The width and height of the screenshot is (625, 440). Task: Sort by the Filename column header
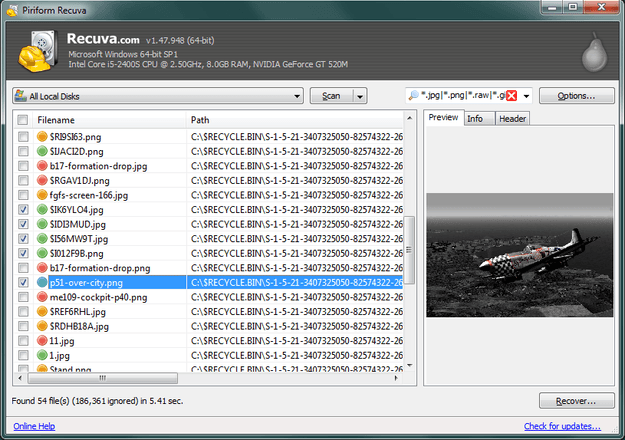[x=110, y=120]
